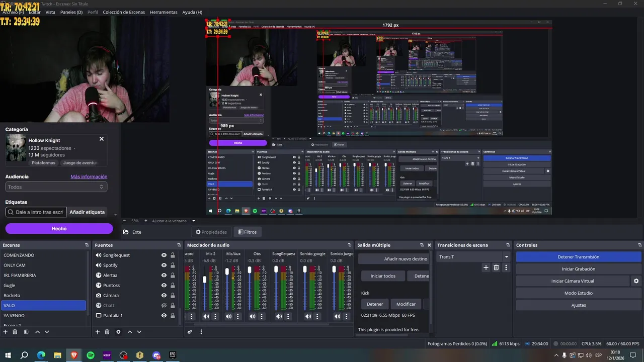Open the Herramientas menu
This screenshot has width=644, height=362.
164,12
